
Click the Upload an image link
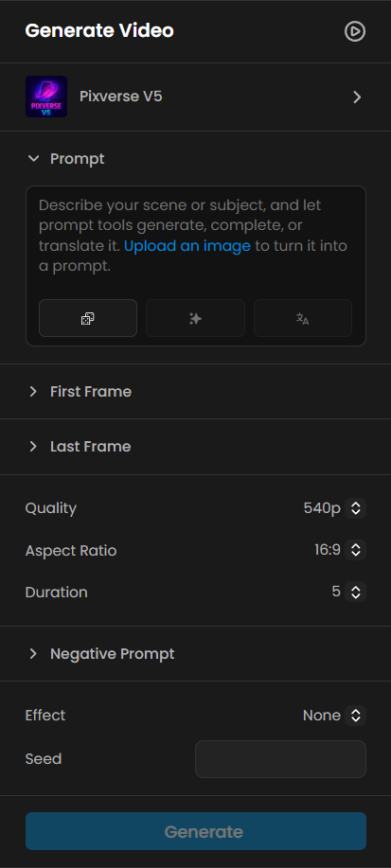187,246
